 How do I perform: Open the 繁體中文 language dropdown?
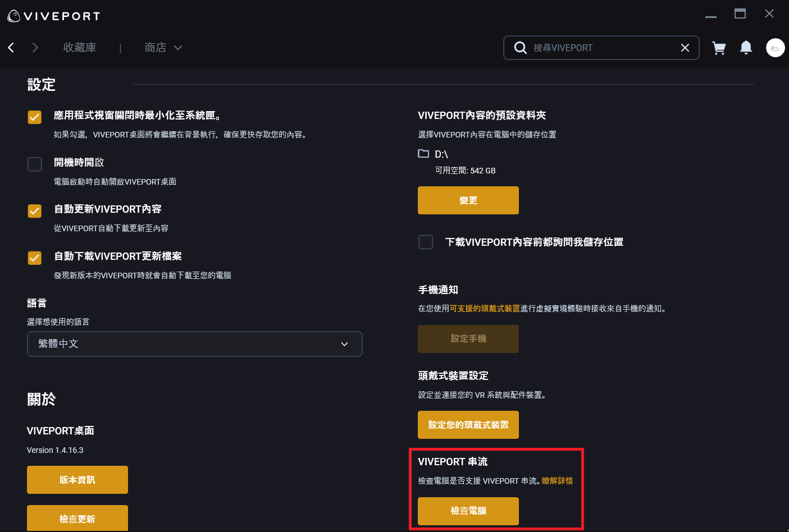pyautogui.click(x=195, y=344)
